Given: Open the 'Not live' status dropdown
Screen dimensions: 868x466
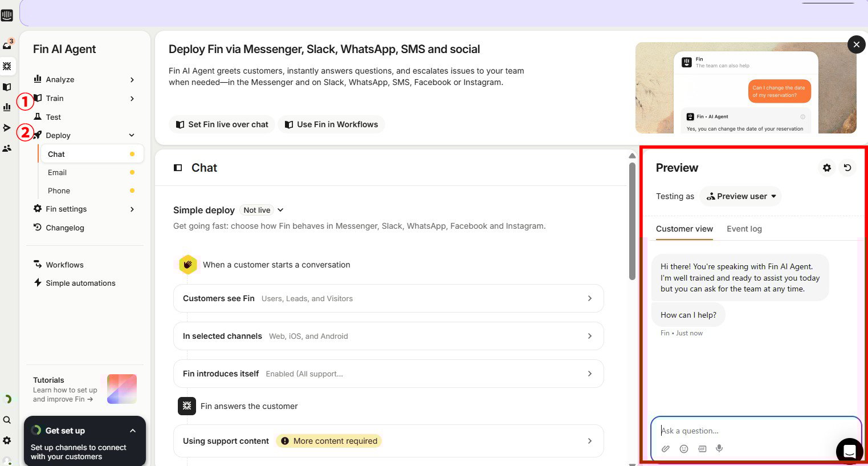Looking at the screenshot, I should (263, 210).
